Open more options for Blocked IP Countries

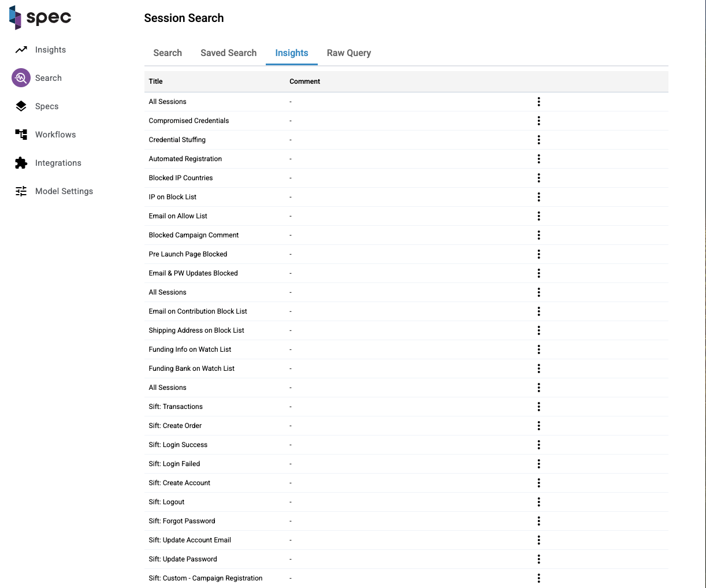click(x=538, y=178)
